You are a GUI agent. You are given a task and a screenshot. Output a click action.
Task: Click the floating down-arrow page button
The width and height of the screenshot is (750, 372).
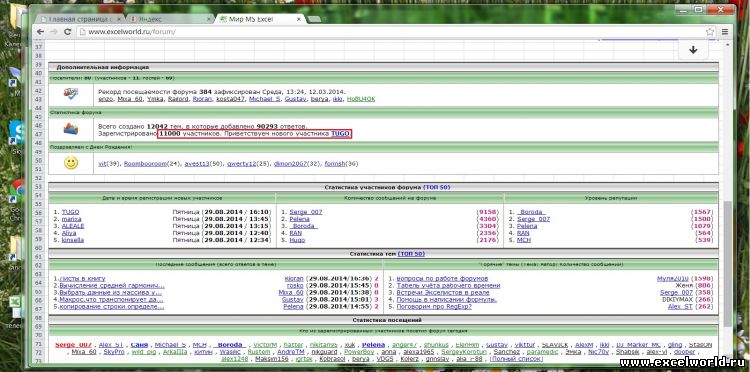point(693,50)
